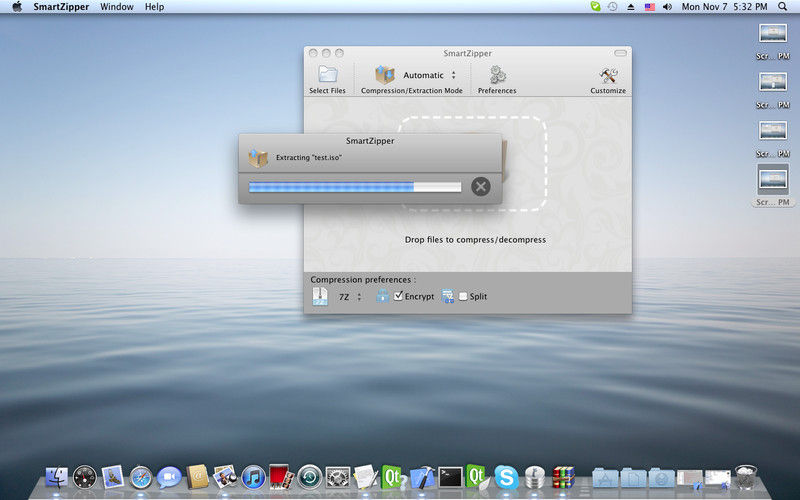This screenshot has width=800, height=500.
Task: Click the 7Z archive file icon
Action: (320, 296)
